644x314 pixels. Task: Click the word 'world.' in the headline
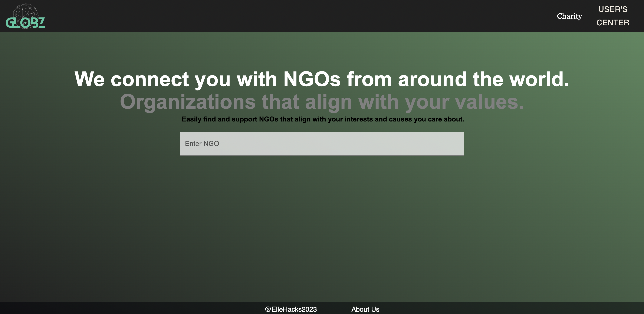pos(539,79)
